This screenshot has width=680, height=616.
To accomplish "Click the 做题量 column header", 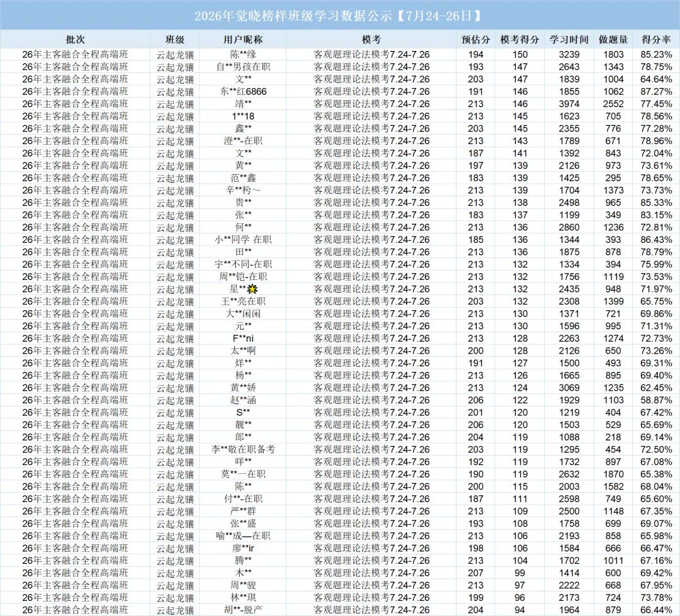I will pos(613,40).
